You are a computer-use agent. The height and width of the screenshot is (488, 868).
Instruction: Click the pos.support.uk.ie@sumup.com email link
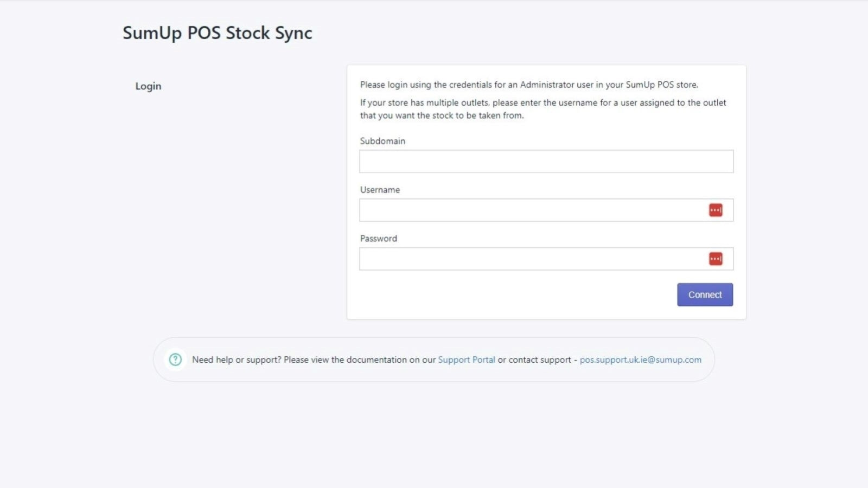[x=641, y=359]
